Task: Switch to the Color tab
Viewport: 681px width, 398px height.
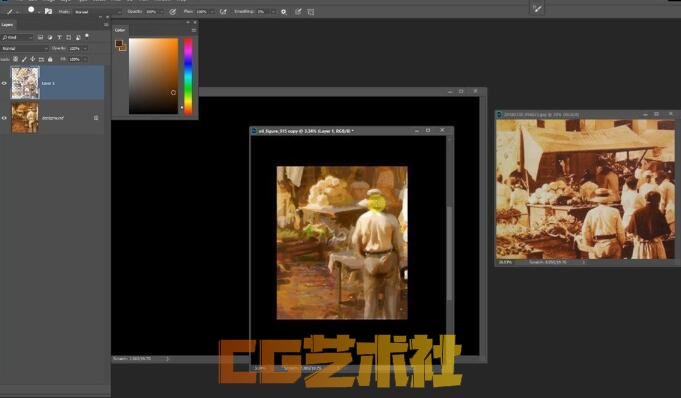Action: 120,30
